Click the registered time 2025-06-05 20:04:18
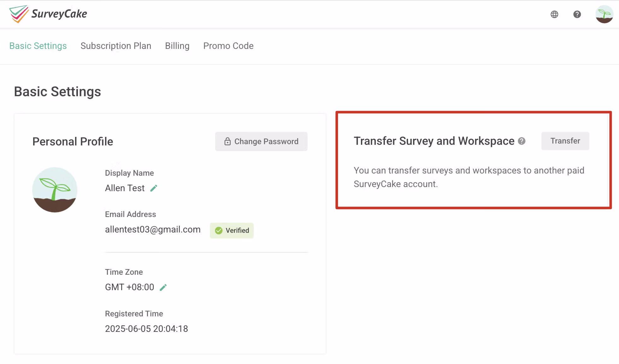The width and height of the screenshot is (619, 364). 146,329
